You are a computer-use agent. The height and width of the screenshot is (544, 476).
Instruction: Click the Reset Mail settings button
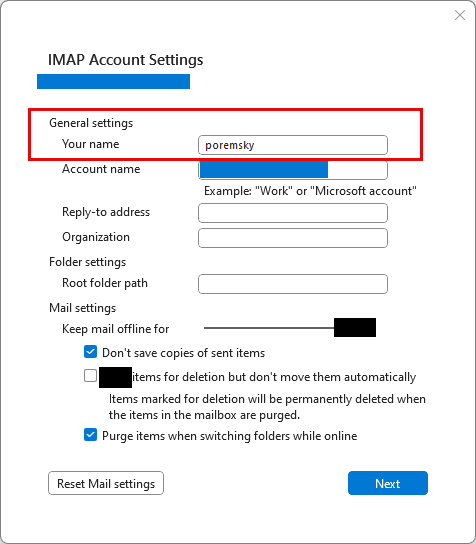tap(106, 483)
